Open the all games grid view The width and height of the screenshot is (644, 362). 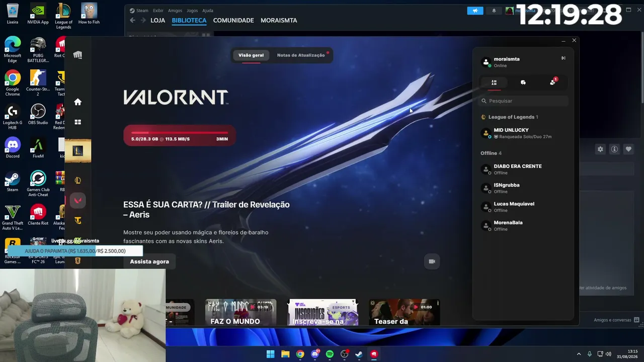coord(77,122)
